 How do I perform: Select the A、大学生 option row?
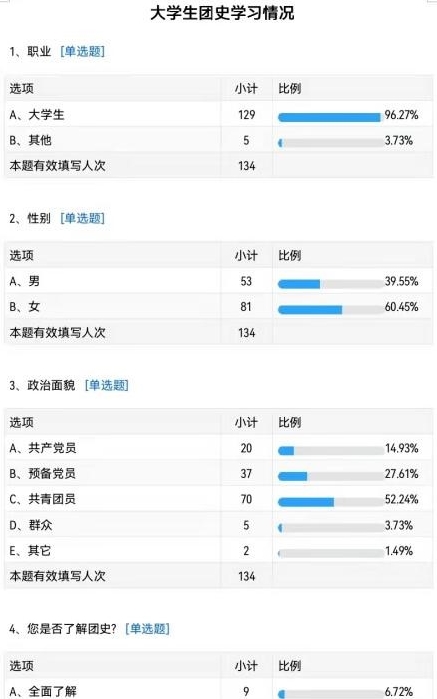click(218, 115)
